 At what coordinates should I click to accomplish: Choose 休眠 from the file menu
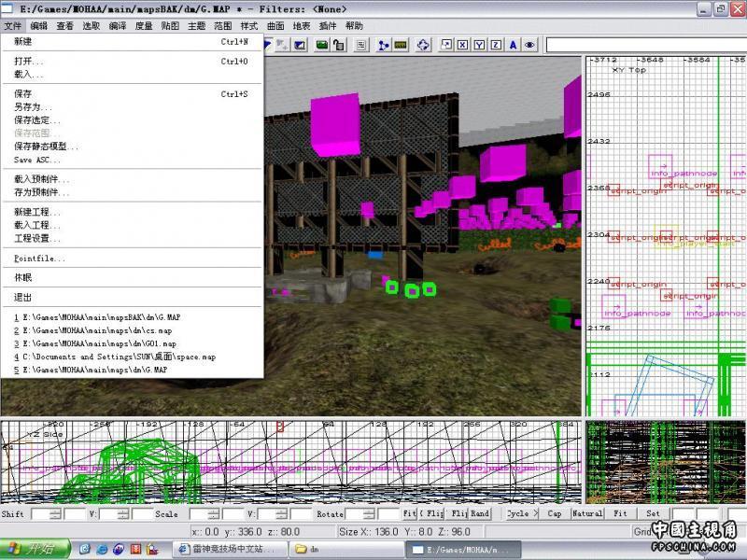pyautogui.click(x=132, y=278)
